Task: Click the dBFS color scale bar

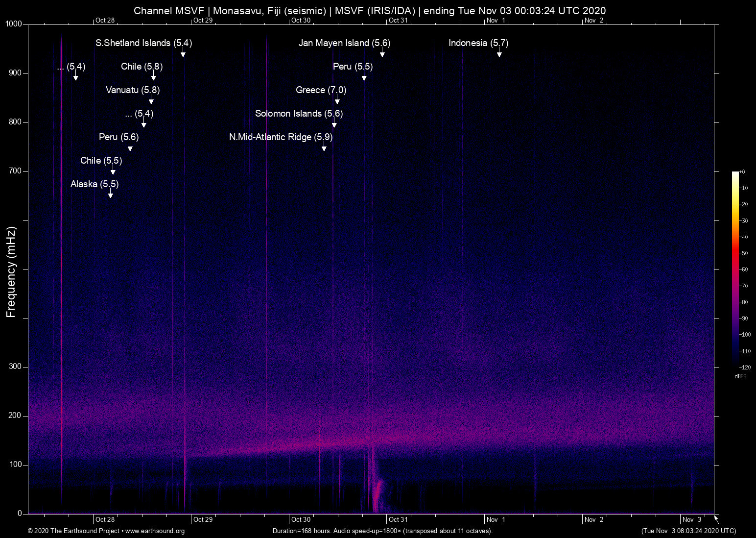Action: pyautogui.click(x=735, y=269)
